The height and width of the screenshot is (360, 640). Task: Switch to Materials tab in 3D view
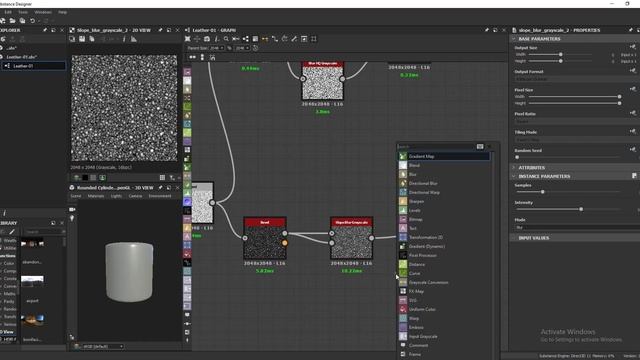point(96,196)
